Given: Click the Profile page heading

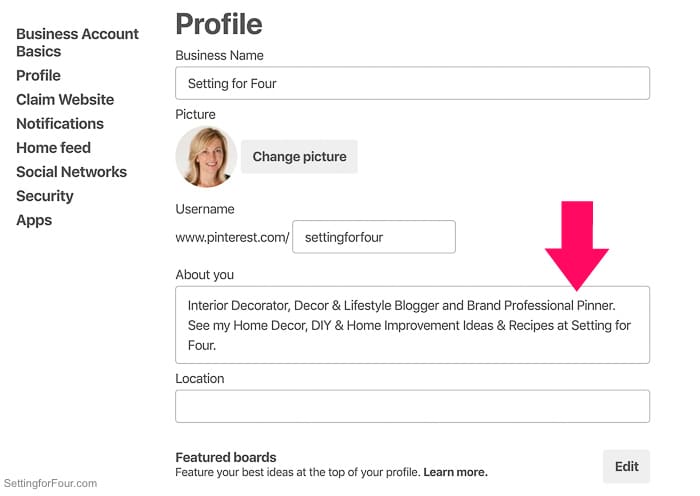Looking at the screenshot, I should [x=219, y=24].
